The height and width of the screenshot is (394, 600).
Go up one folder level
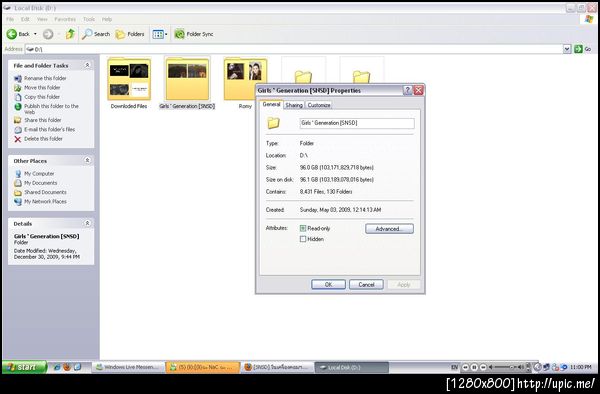[x=70, y=34]
